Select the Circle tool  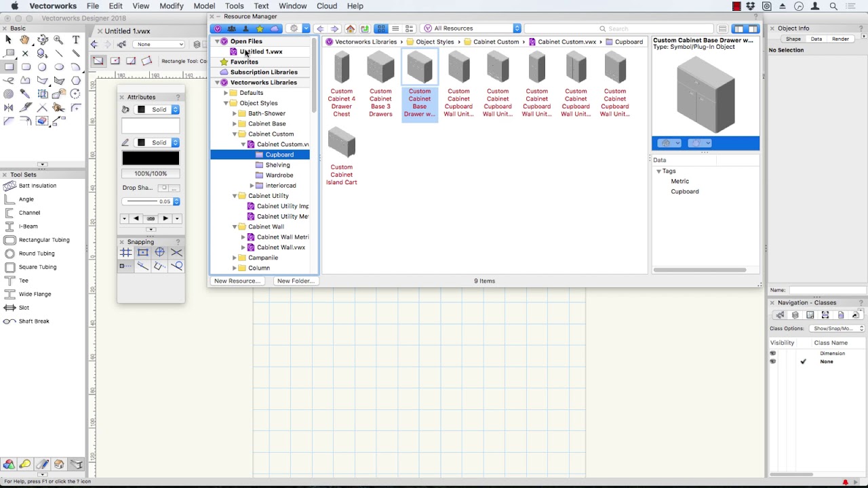pyautogui.click(x=42, y=66)
